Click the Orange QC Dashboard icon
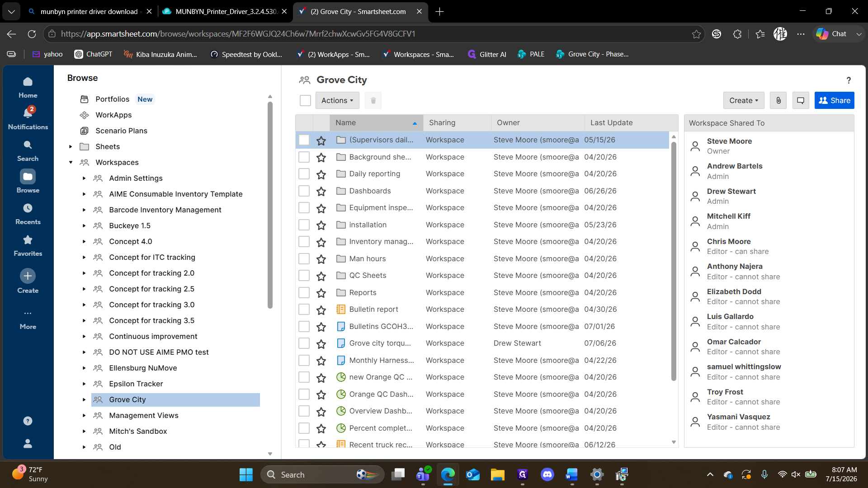Image resolution: width=868 pixels, height=488 pixels. tap(341, 394)
